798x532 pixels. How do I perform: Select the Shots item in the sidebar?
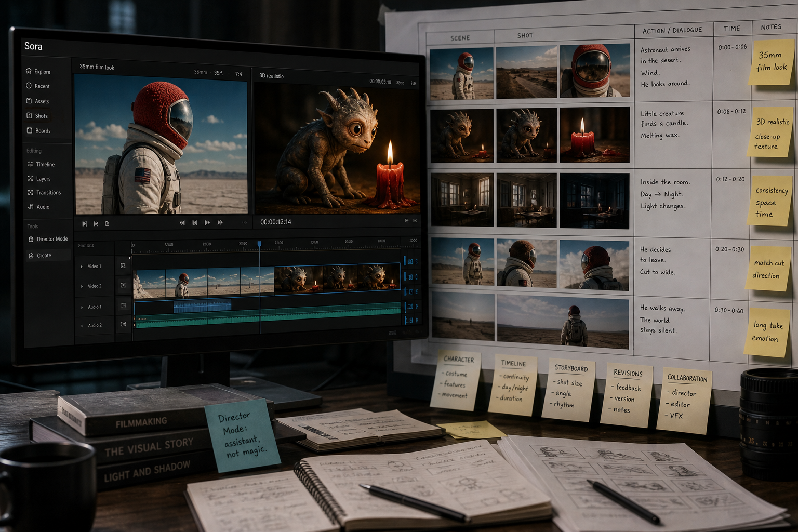click(37, 116)
